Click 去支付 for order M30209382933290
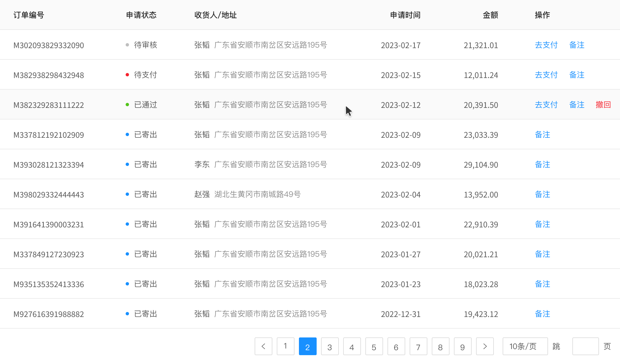 546,45
